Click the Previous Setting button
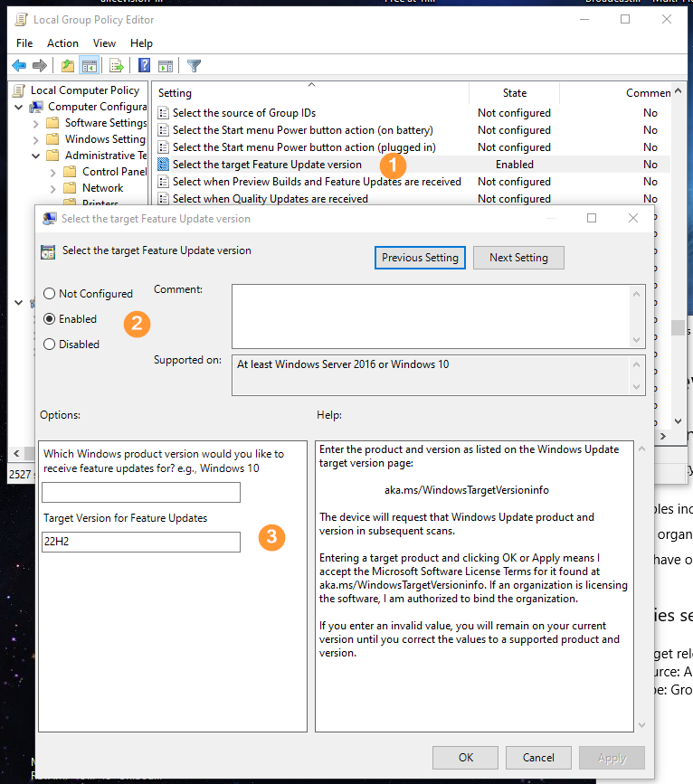 coord(420,258)
